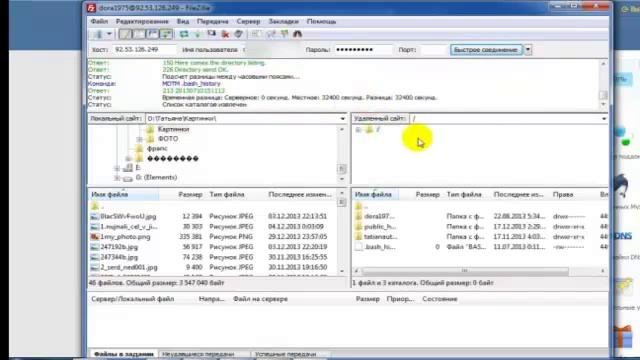Click Disconnect from server red X icon

tap(225, 34)
